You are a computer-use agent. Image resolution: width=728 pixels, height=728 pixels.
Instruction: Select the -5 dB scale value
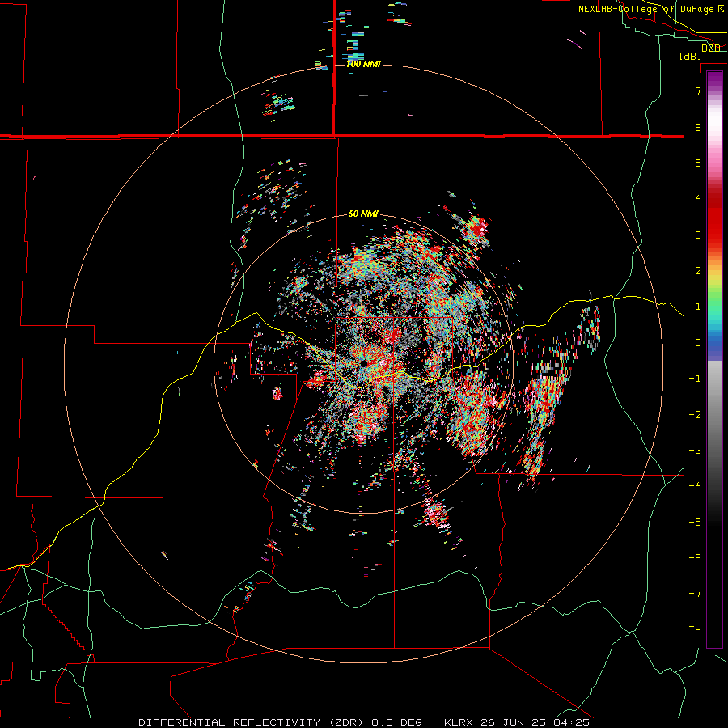pyautogui.click(x=695, y=522)
